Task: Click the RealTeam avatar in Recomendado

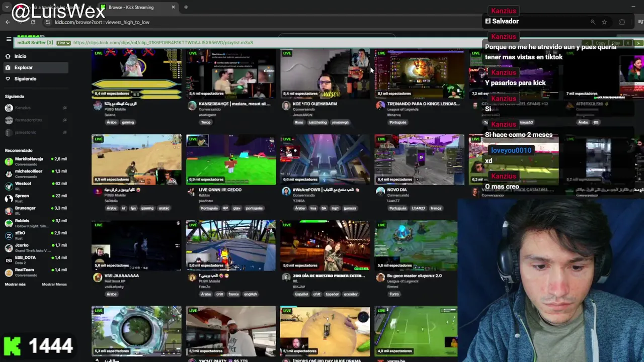Action: point(9,273)
